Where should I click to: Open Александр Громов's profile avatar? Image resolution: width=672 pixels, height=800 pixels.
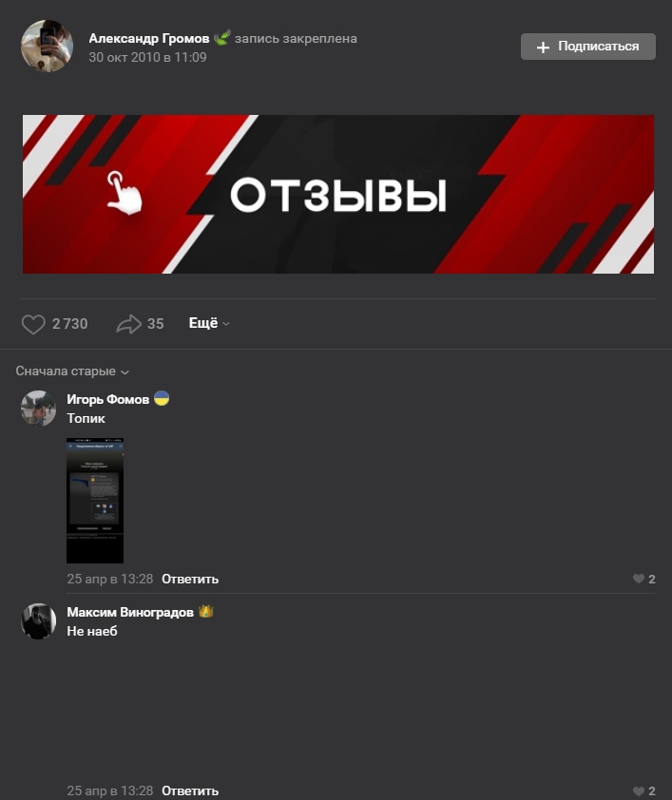[47, 46]
